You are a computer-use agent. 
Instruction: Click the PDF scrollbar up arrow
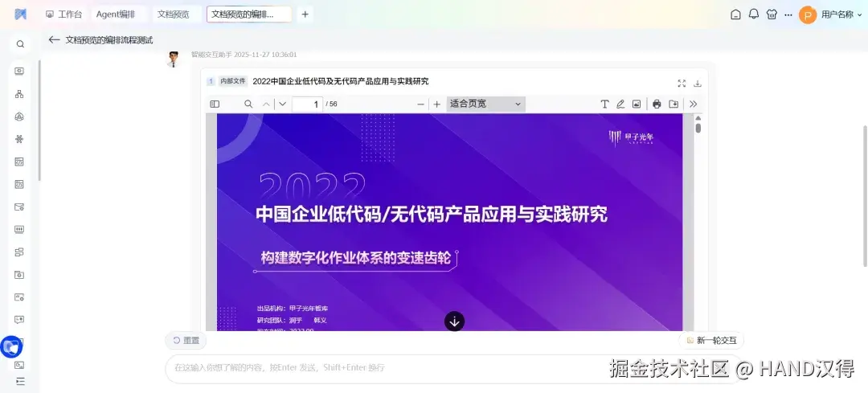click(x=698, y=118)
